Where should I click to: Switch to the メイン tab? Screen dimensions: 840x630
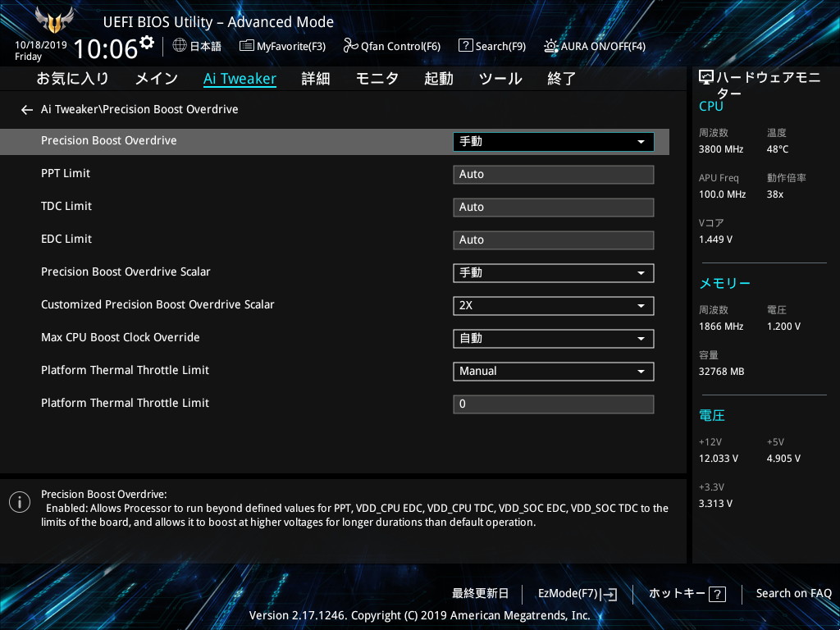(x=157, y=79)
